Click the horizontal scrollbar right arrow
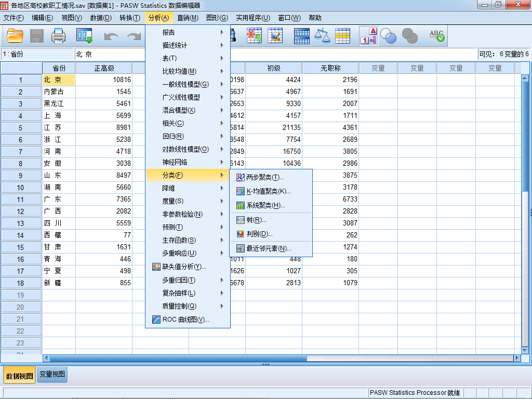Image resolution: width=532 pixels, height=399 pixels. click(517, 358)
